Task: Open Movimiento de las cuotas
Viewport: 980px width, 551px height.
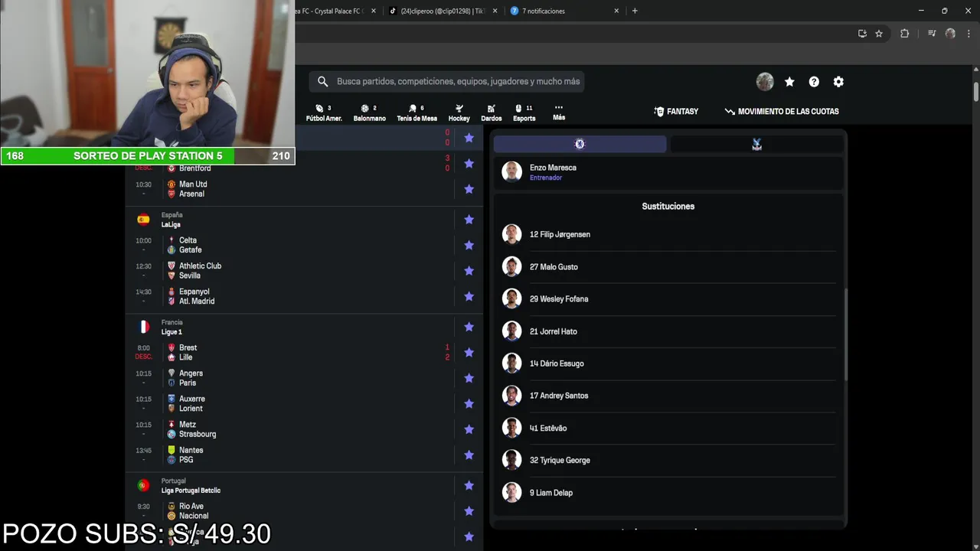Action: pos(782,112)
